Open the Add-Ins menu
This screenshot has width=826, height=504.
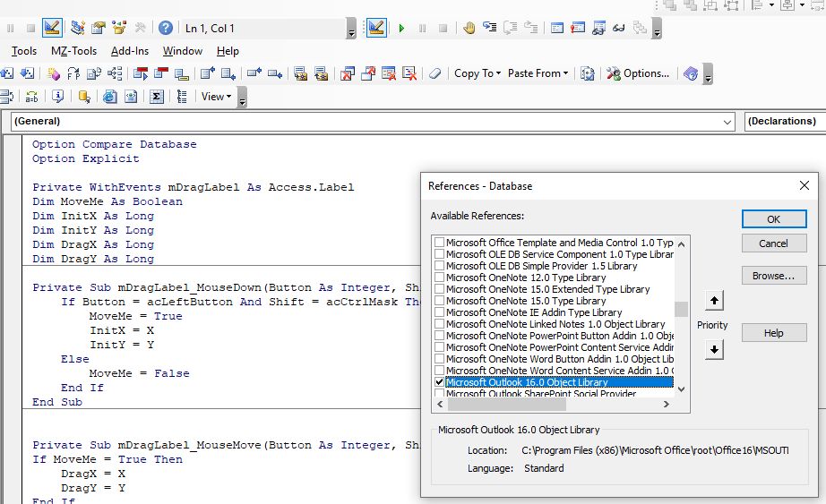pyautogui.click(x=129, y=51)
